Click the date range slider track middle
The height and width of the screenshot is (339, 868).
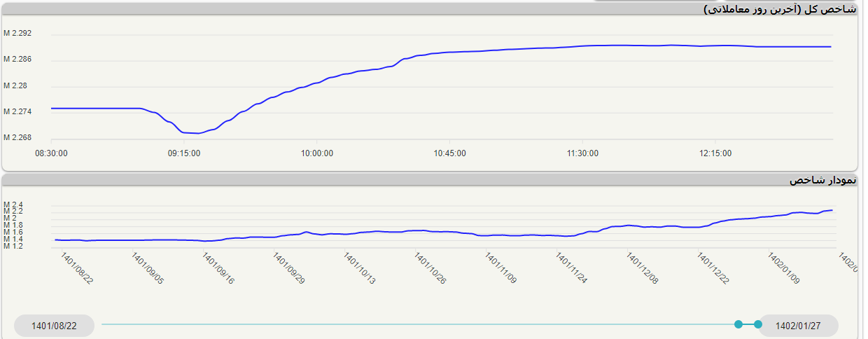(420, 324)
